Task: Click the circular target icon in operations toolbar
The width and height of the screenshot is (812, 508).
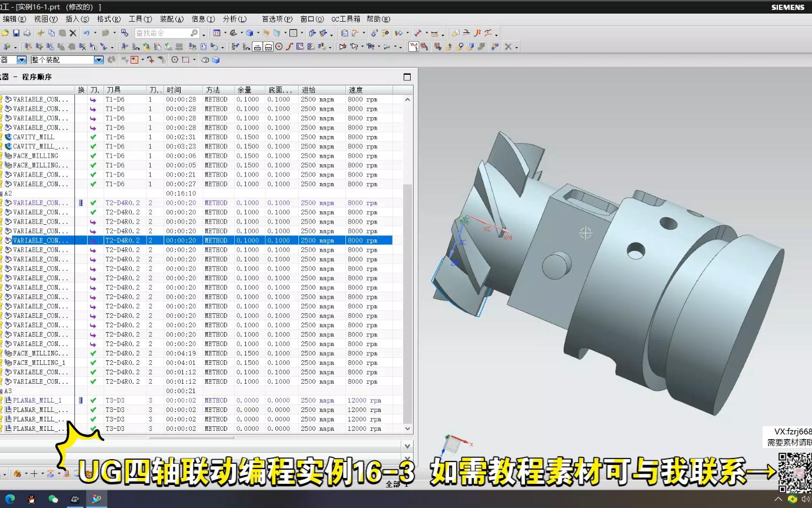Action: pos(279,47)
